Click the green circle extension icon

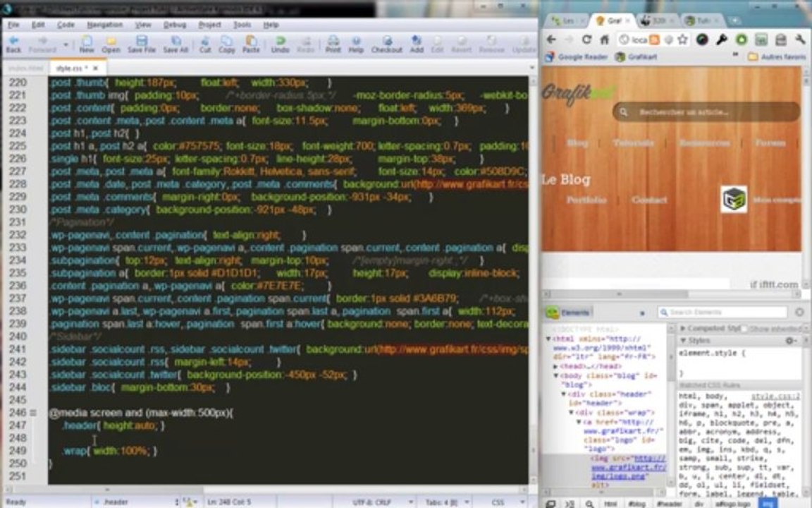tap(741, 40)
